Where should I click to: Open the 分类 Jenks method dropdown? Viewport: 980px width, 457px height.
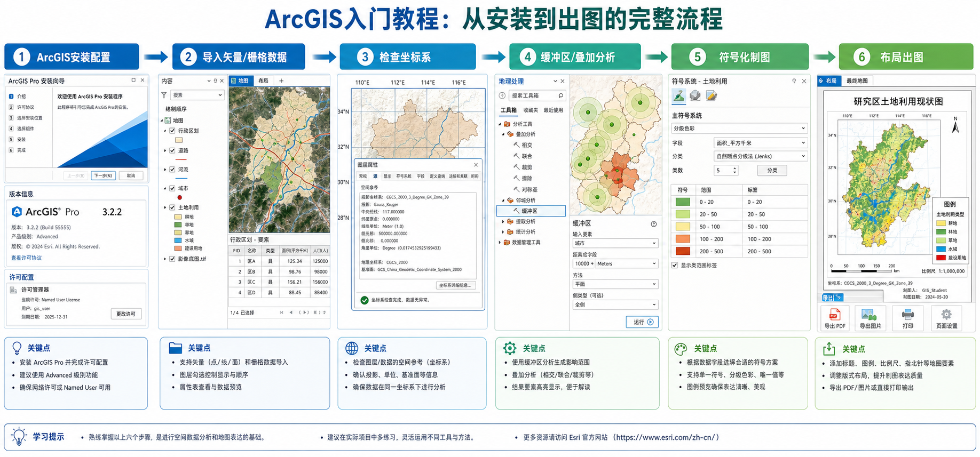pos(761,156)
